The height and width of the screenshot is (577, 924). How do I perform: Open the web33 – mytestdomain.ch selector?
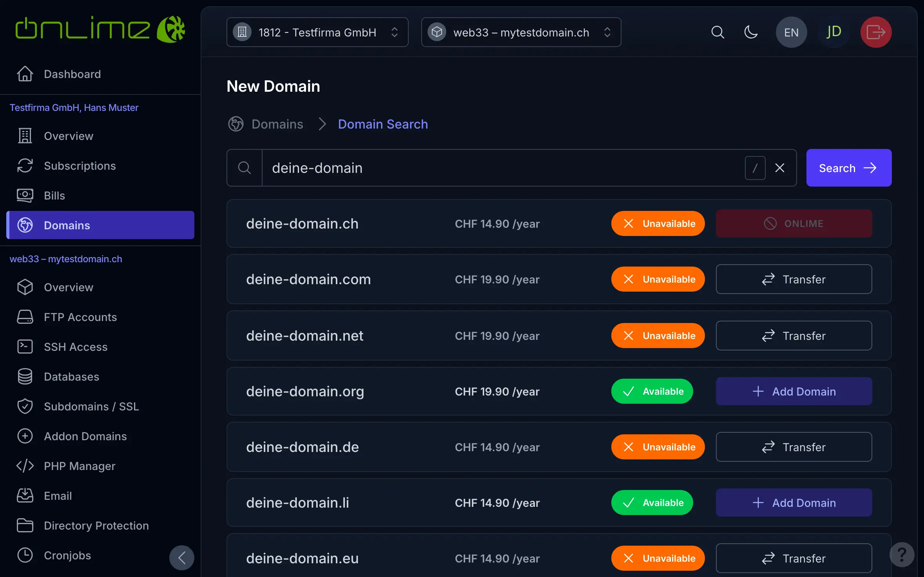coord(520,32)
